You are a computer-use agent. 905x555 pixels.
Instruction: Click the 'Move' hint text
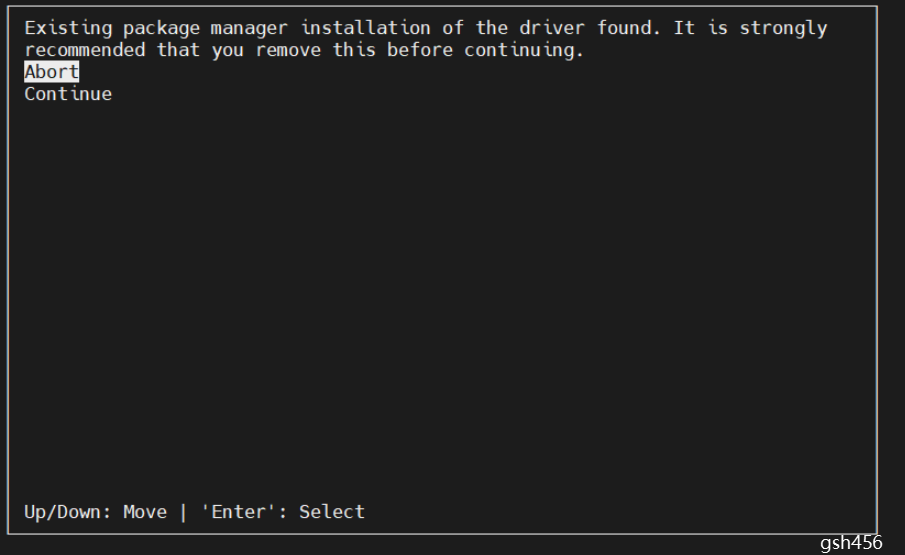tap(145, 512)
